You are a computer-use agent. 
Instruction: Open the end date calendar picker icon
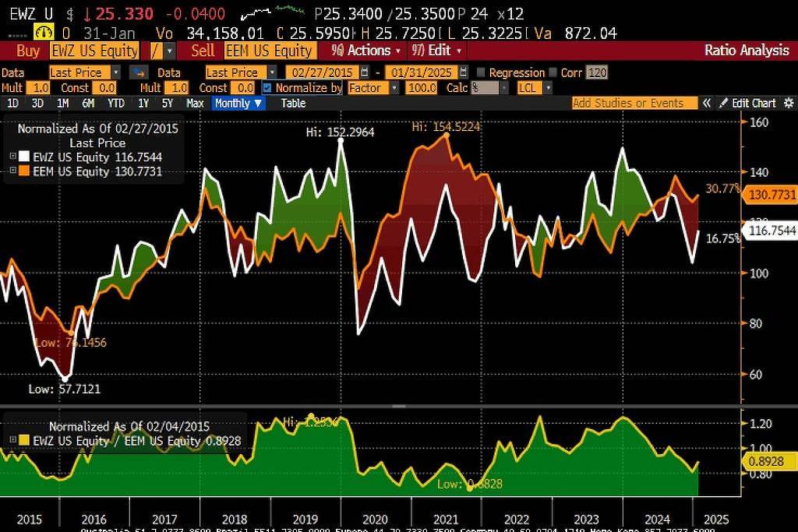click(463, 72)
